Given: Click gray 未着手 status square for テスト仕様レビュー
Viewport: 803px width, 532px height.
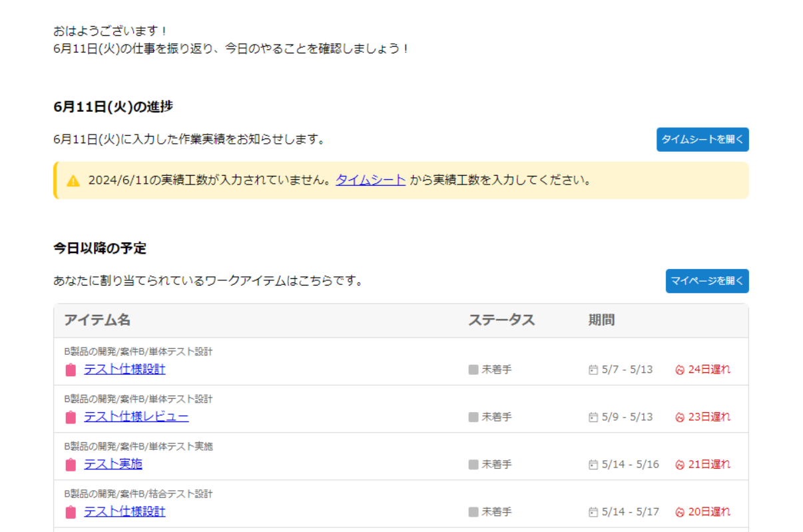Looking at the screenshot, I should 473,417.
